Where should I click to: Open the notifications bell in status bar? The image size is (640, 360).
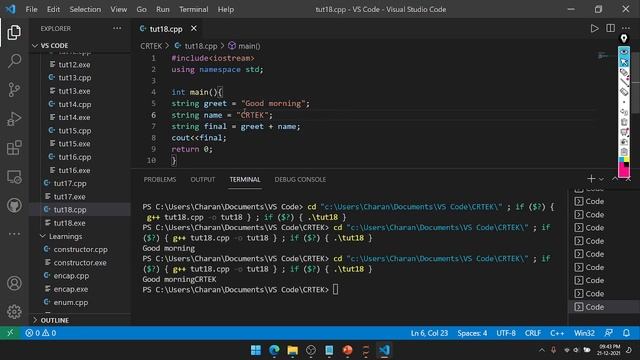click(627, 333)
